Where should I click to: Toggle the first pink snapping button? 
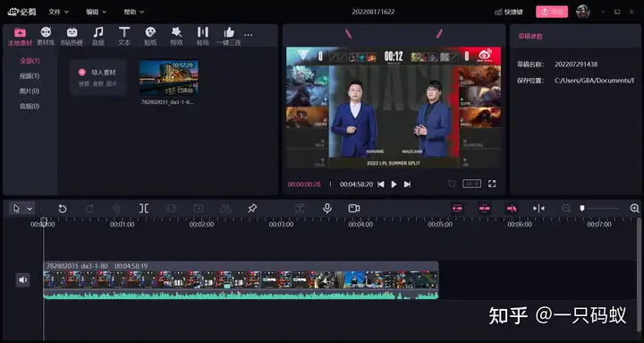[457, 209]
